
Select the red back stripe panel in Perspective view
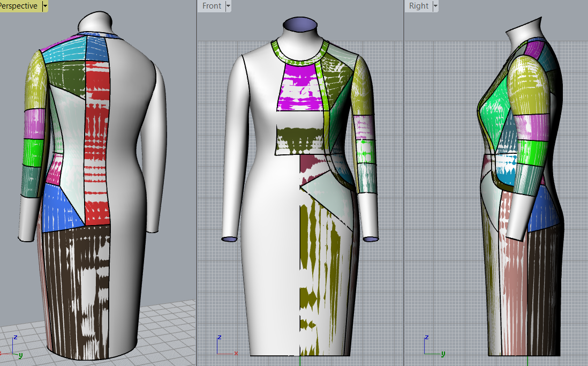(x=97, y=143)
